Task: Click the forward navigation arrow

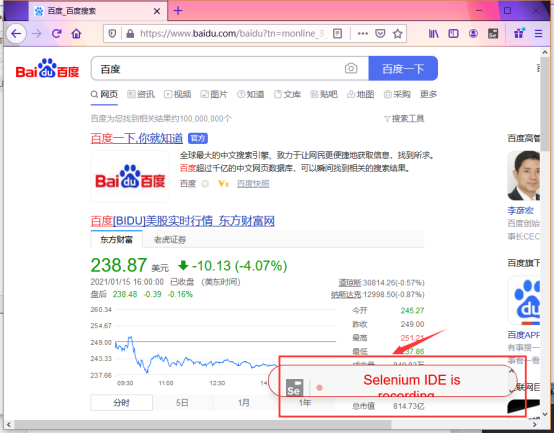Action: (x=37, y=34)
